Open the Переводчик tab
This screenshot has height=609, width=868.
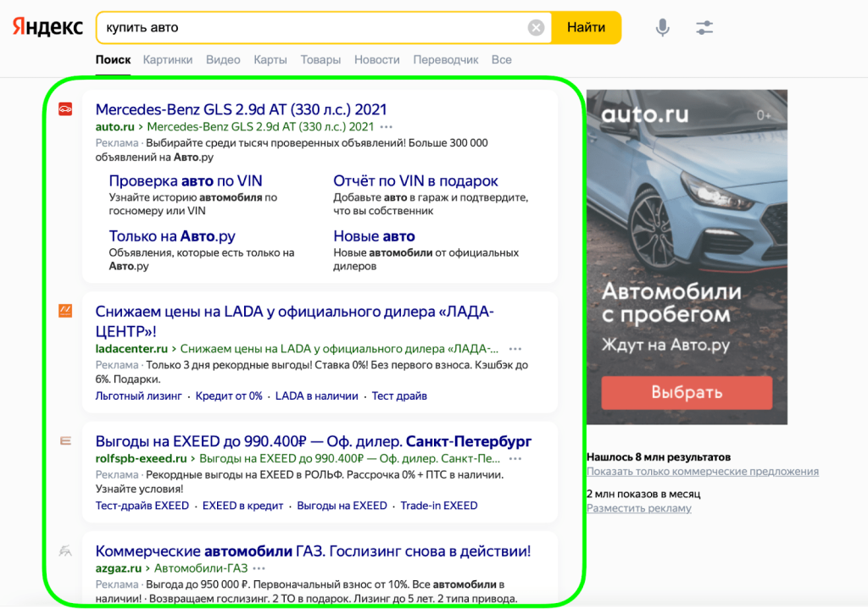446,60
